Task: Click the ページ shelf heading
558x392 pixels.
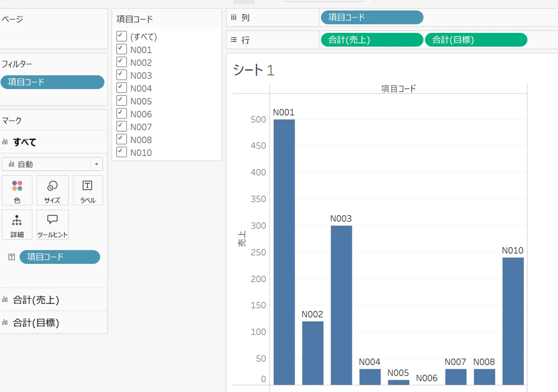Action: pos(12,19)
